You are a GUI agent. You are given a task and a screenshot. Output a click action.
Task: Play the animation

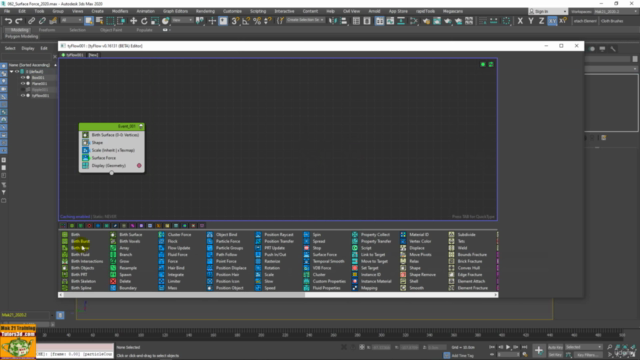(508, 347)
